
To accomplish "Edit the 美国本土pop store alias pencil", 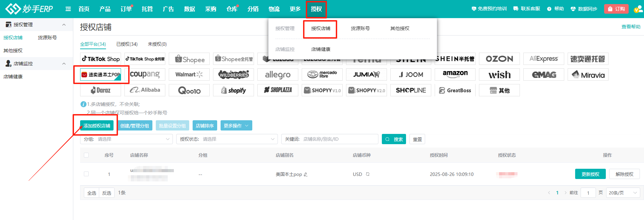I will 305,175.
